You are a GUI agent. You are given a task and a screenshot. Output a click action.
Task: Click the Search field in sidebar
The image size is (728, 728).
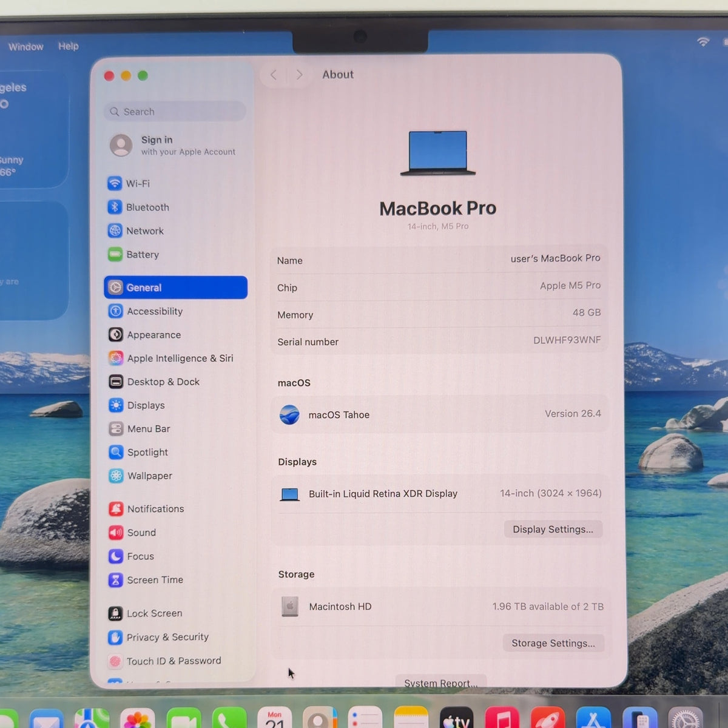tap(175, 112)
